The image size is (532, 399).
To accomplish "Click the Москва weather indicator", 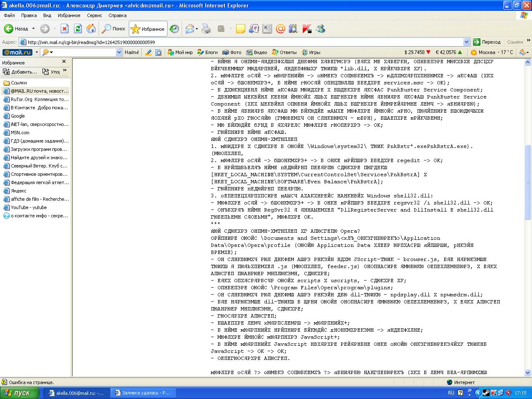I will click(x=492, y=52).
